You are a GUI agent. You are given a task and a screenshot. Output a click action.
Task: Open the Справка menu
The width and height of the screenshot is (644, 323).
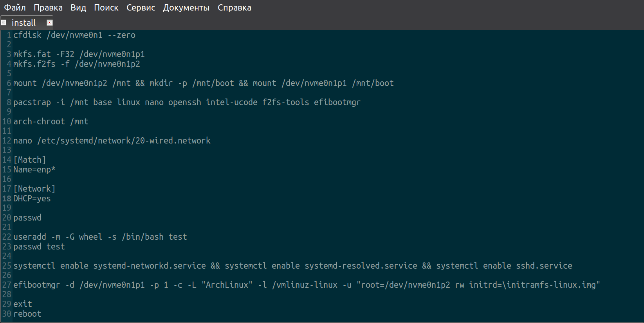(x=235, y=8)
